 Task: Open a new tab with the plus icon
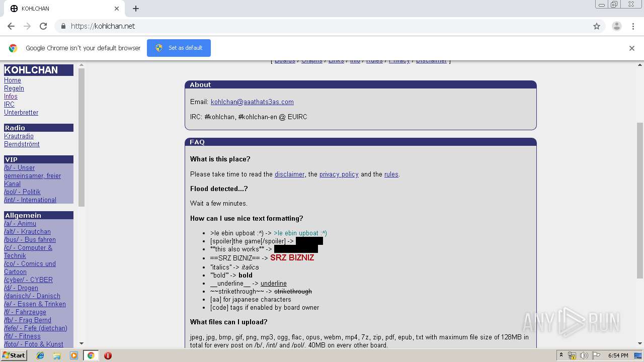[x=136, y=9]
